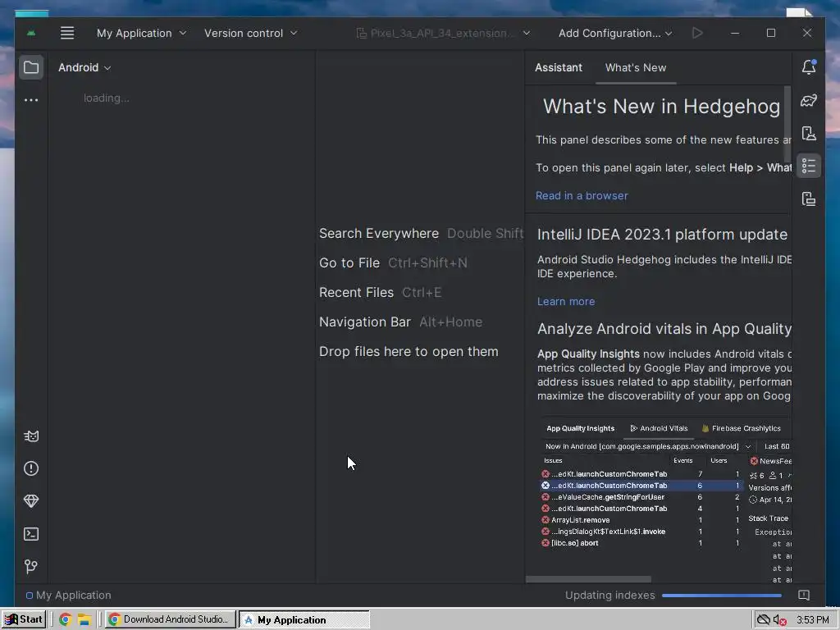Open Running Devices tool window
The width and height of the screenshot is (840, 630).
click(x=809, y=199)
